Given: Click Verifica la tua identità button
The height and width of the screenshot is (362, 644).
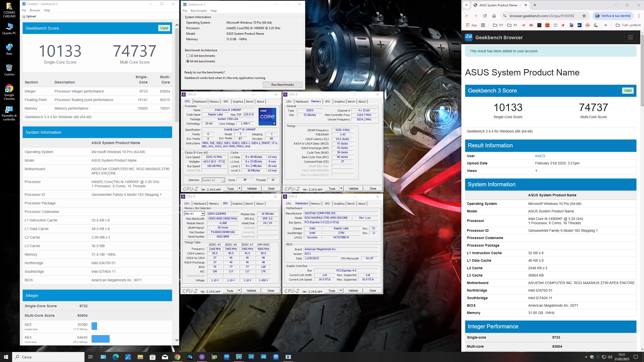Looking at the screenshot, I should click(x=613, y=16).
